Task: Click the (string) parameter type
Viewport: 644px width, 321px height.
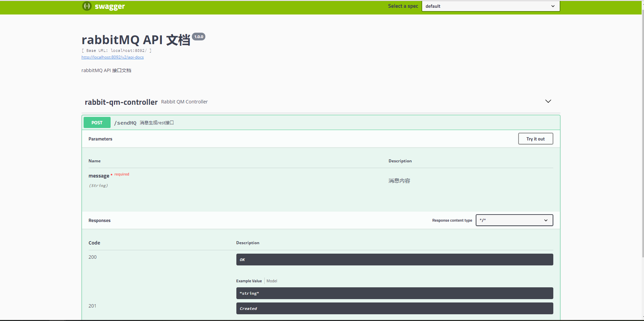Action: pyautogui.click(x=98, y=186)
